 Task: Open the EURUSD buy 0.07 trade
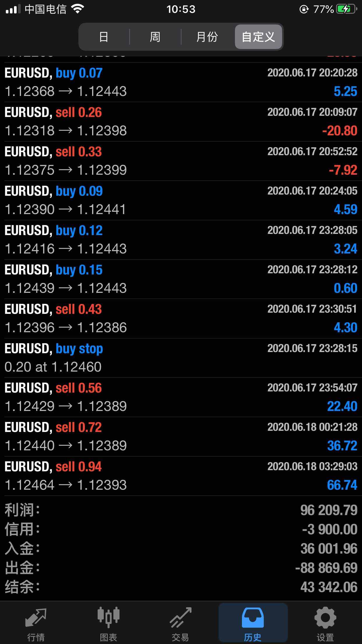(x=181, y=82)
